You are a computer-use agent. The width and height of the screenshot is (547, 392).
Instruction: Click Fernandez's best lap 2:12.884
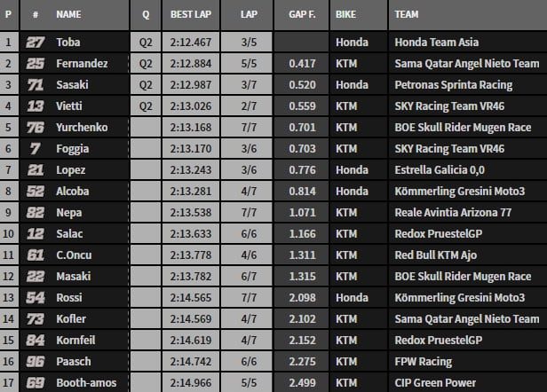pos(190,63)
